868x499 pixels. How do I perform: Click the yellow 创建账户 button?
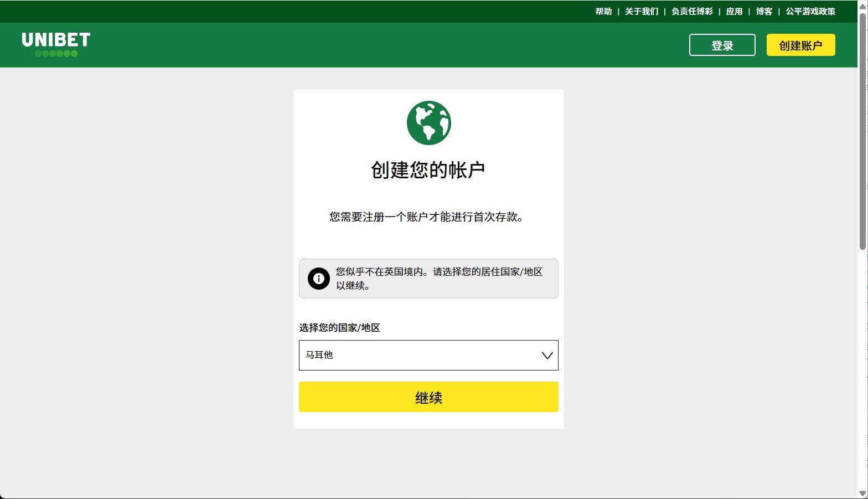tap(801, 45)
